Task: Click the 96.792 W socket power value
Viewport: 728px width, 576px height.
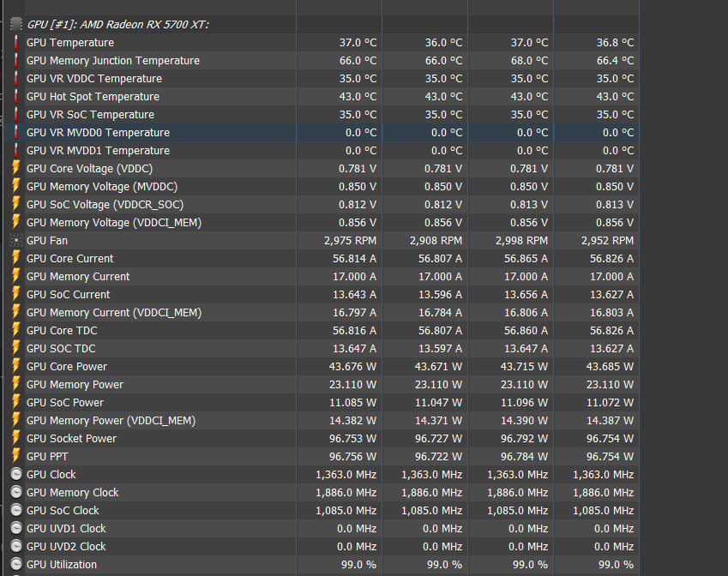Action: [524, 439]
